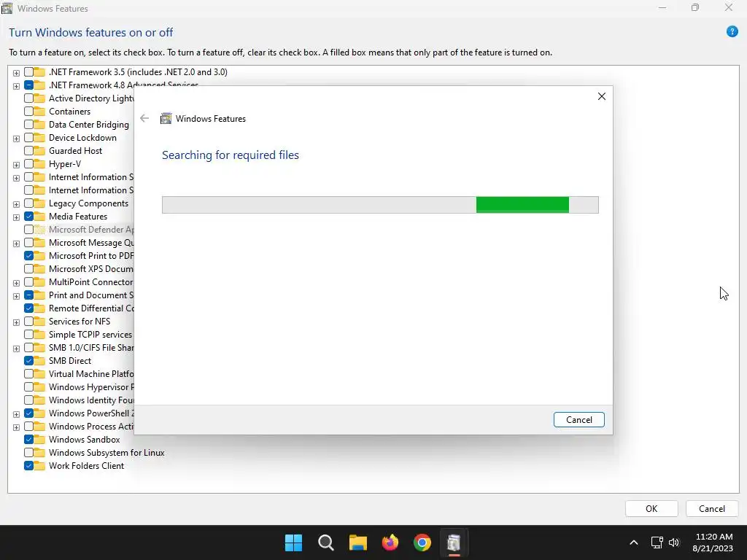
Task: Uncheck the Windows Sandbox checkbox
Action: (x=28, y=440)
